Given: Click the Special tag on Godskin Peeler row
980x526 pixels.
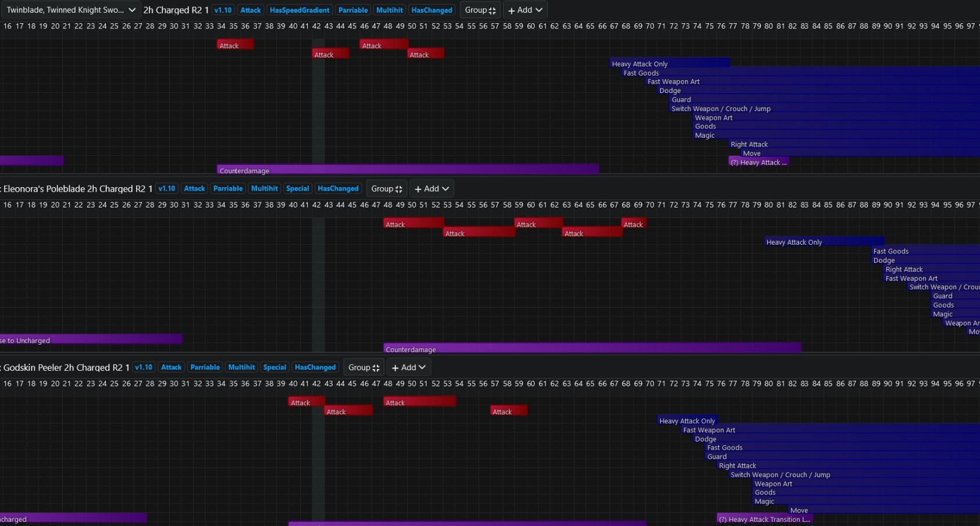Looking at the screenshot, I should [275, 367].
